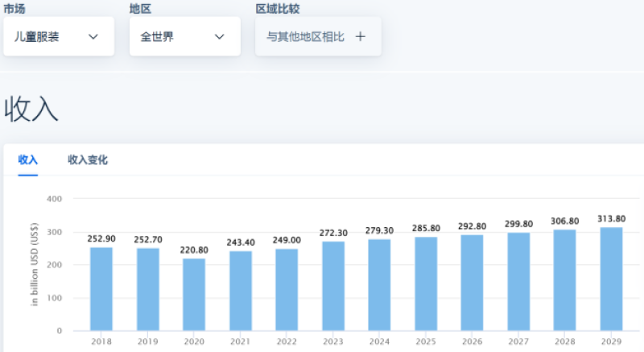Select the 2027 bar labeled 299.80

click(x=519, y=281)
